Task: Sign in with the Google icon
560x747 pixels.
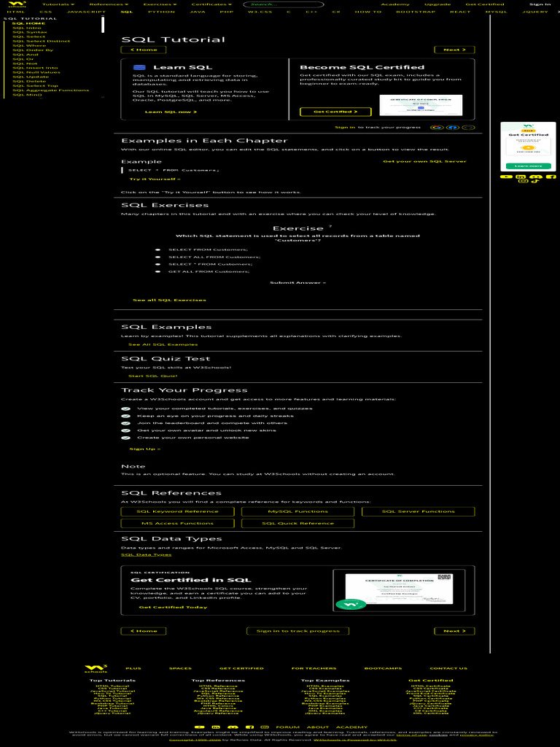Action: [x=437, y=128]
